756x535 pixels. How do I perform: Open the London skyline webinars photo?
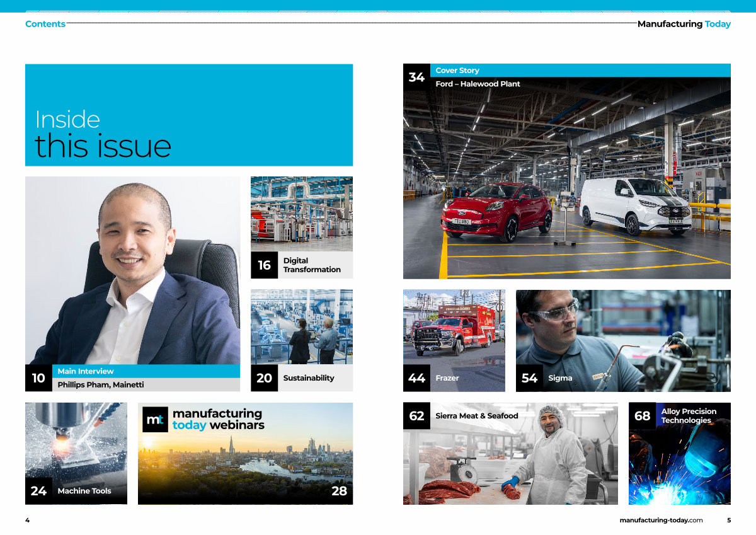(245, 454)
